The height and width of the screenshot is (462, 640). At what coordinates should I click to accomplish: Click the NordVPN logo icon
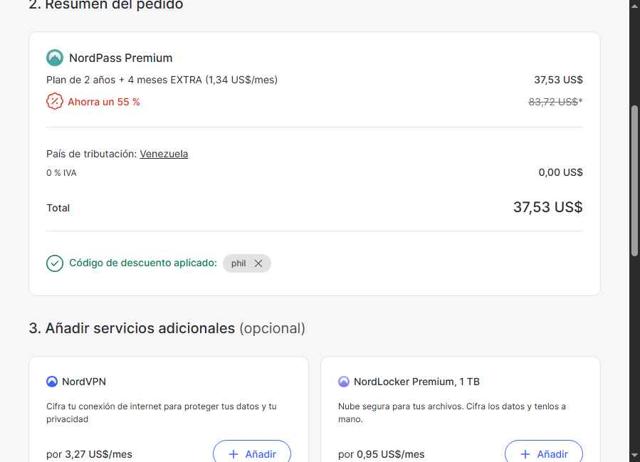click(x=52, y=381)
